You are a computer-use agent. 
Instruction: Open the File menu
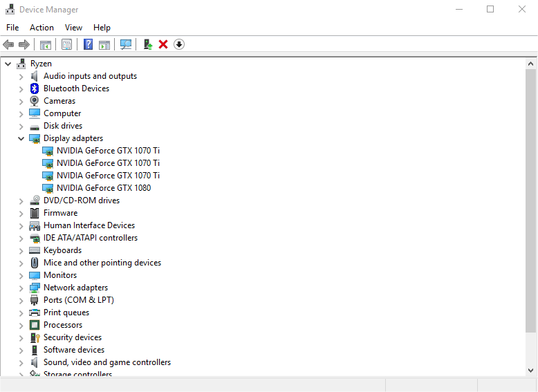(x=12, y=28)
